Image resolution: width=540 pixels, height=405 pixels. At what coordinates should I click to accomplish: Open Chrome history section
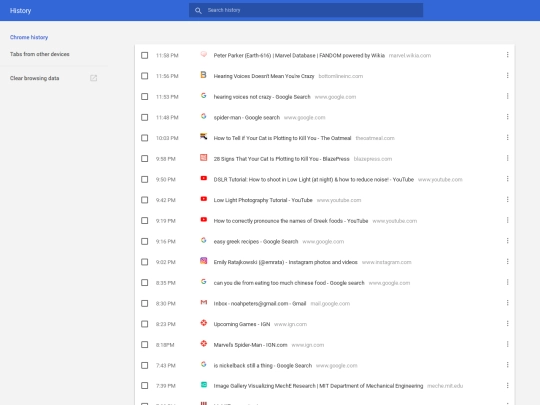[29, 37]
